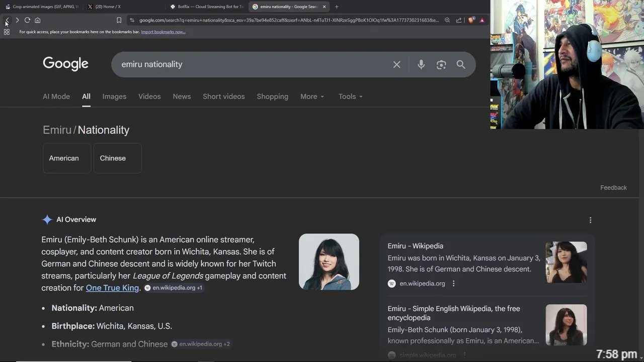644x362 pixels.
Task: Open more options for en.wikipedia.org result
Action: [453, 284]
